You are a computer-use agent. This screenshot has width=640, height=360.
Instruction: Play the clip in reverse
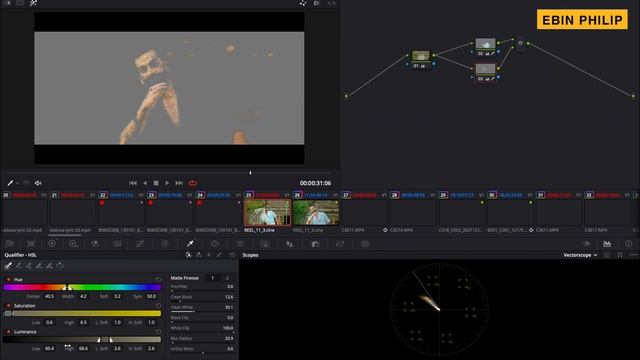pos(145,183)
